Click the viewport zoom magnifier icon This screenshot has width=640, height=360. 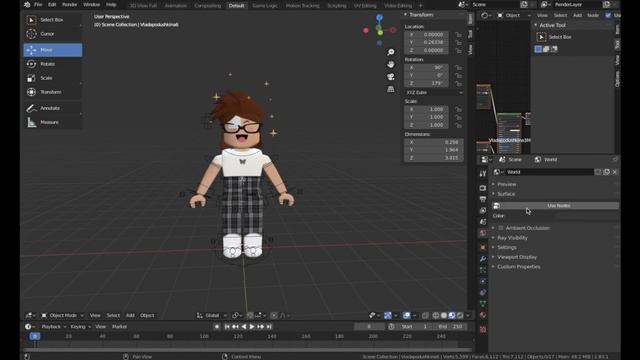point(391,52)
